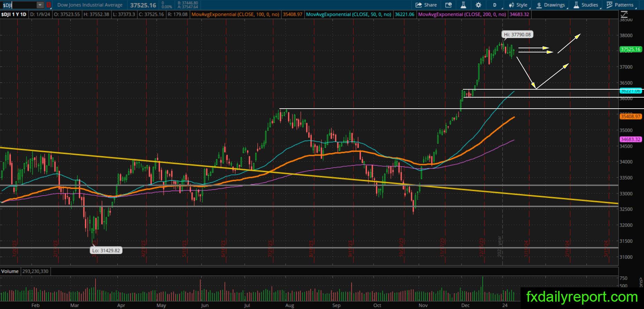Screen dimensions: 644x309
Task: Open the symbol selector dropdown arrow
Action: (40, 5)
